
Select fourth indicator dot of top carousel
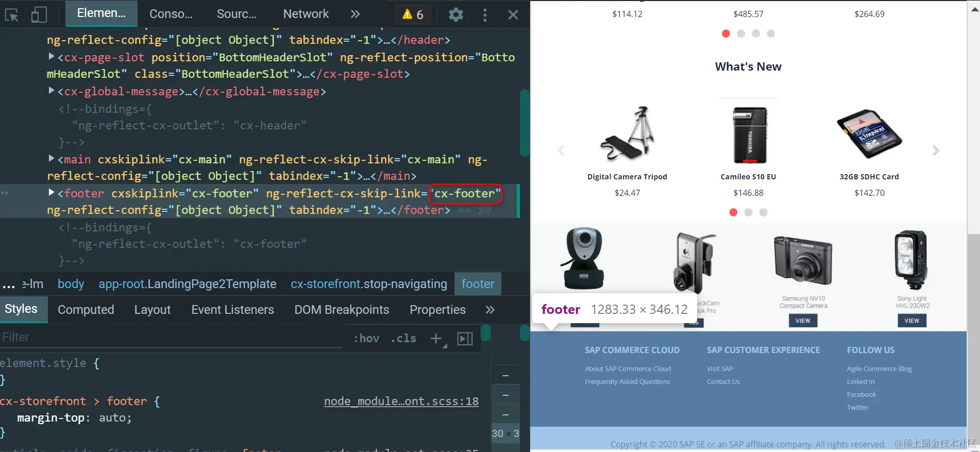click(771, 34)
